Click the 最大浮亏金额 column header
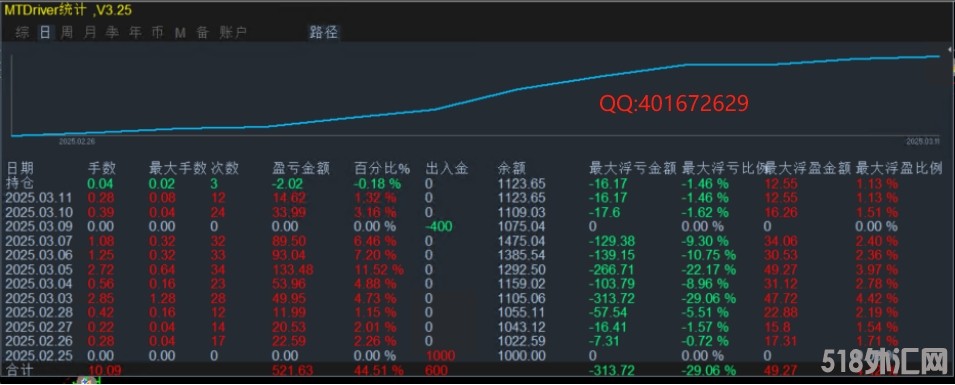Image resolution: width=955 pixels, height=385 pixels. pyautogui.click(x=632, y=169)
